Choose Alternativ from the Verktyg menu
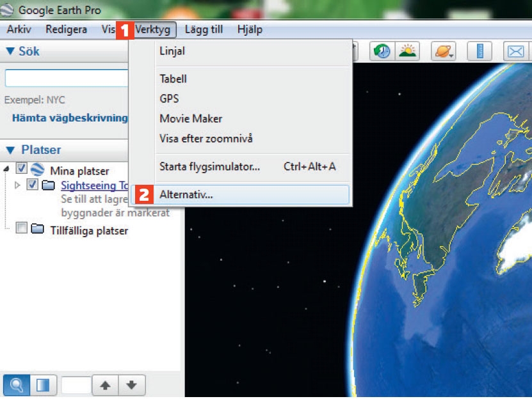 (x=186, y=195)
